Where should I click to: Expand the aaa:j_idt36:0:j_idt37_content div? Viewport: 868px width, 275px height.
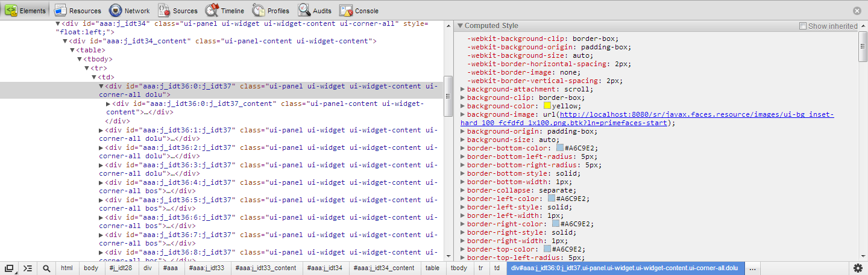tap(108, 104)
